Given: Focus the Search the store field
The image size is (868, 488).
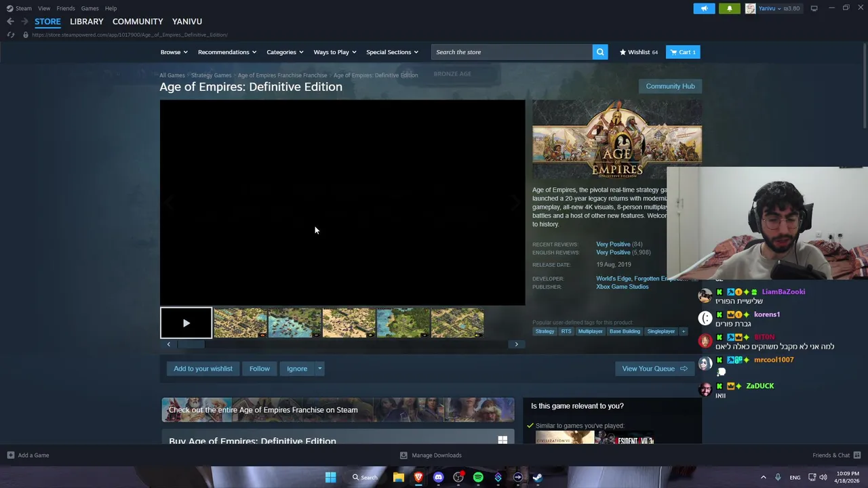Looking at the screenshot, I should point(512,52).
